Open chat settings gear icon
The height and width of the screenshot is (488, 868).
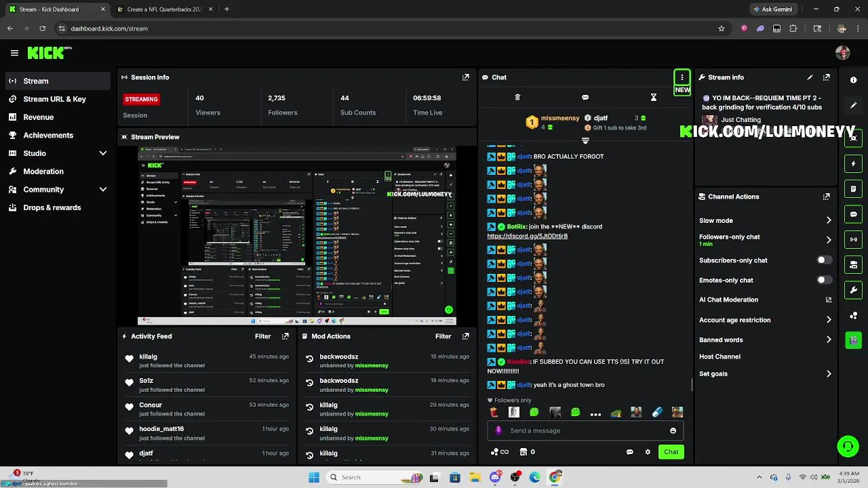point(648,452)
